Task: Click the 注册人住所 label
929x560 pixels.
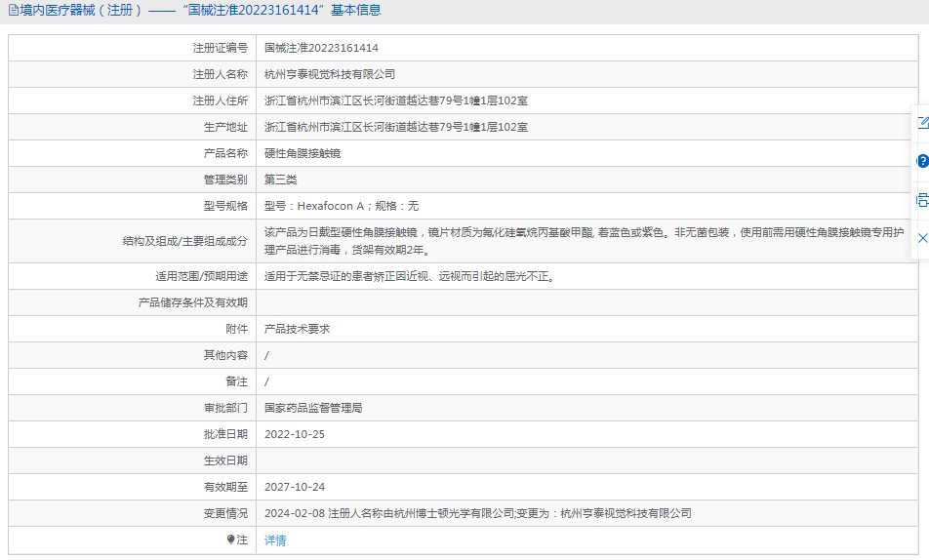Action: click(221, 100)
